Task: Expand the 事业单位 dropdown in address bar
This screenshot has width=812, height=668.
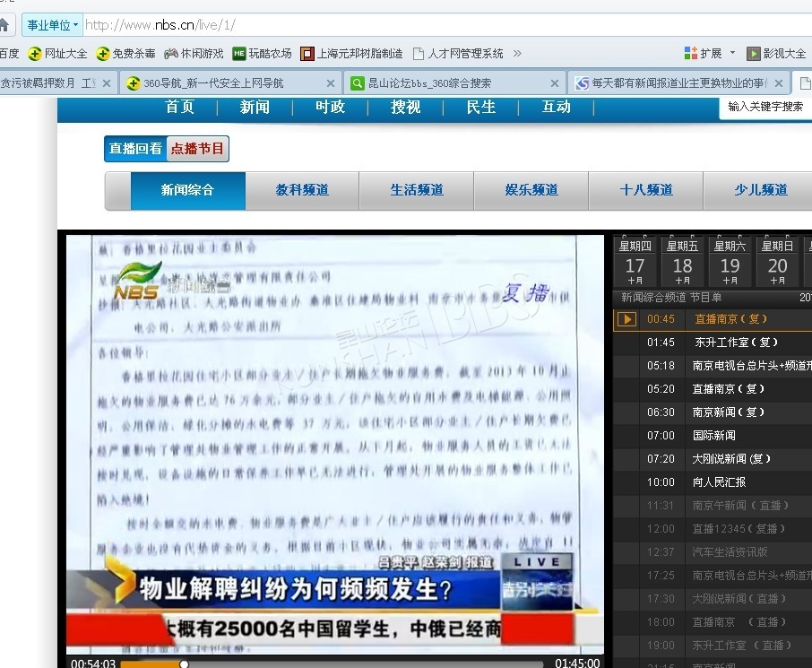Action: point(53,25)
